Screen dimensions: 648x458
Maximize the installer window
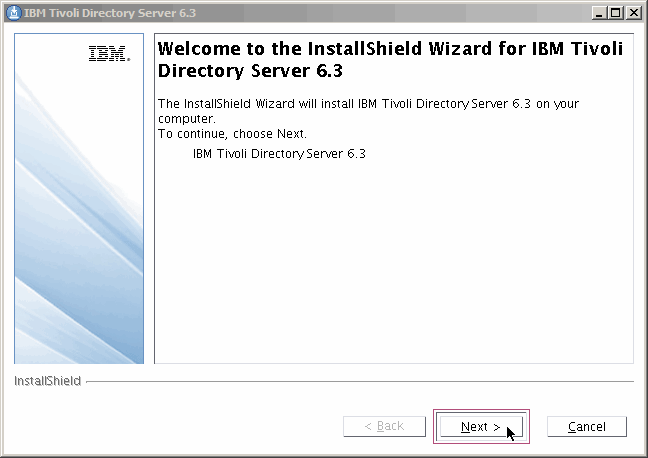click(615, 12)
